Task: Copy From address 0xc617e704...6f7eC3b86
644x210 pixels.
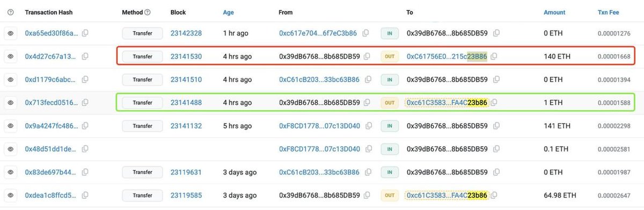Action: [366, 33]
